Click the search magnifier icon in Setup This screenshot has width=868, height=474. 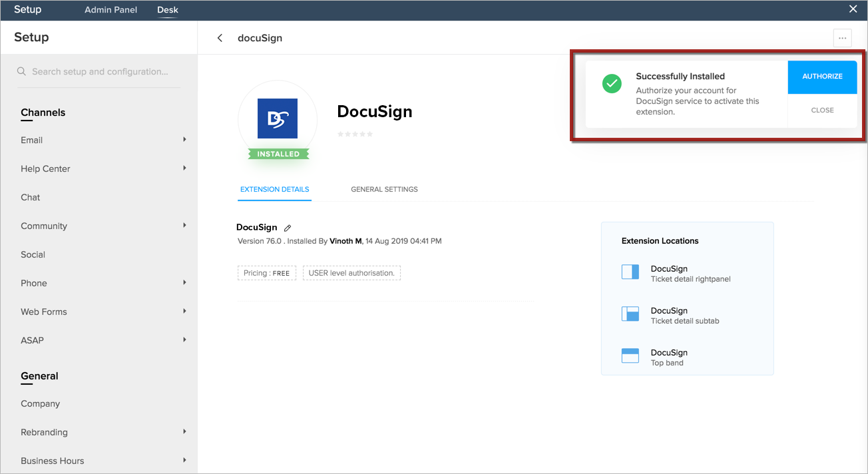pyautogui.click(x=21, y=71)
